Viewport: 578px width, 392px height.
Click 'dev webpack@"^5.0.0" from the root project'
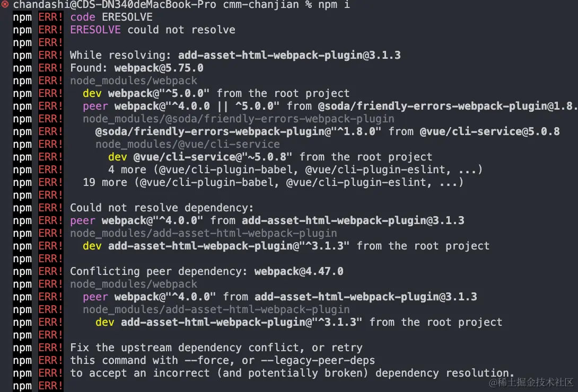[216, 93]
